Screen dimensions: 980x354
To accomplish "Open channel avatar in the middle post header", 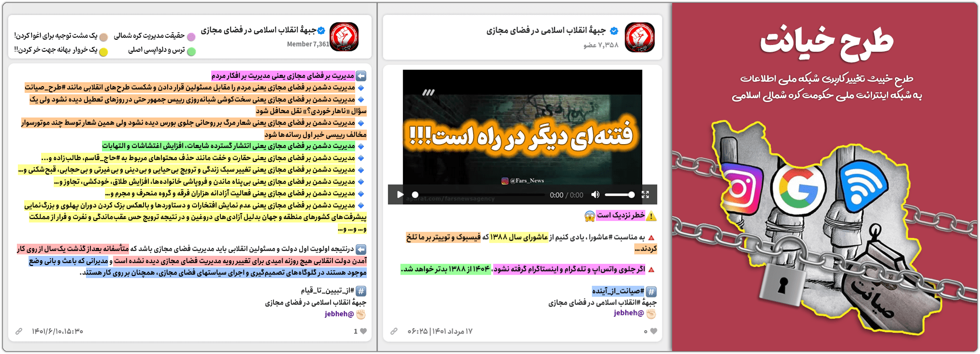I will tap(639, 37).
